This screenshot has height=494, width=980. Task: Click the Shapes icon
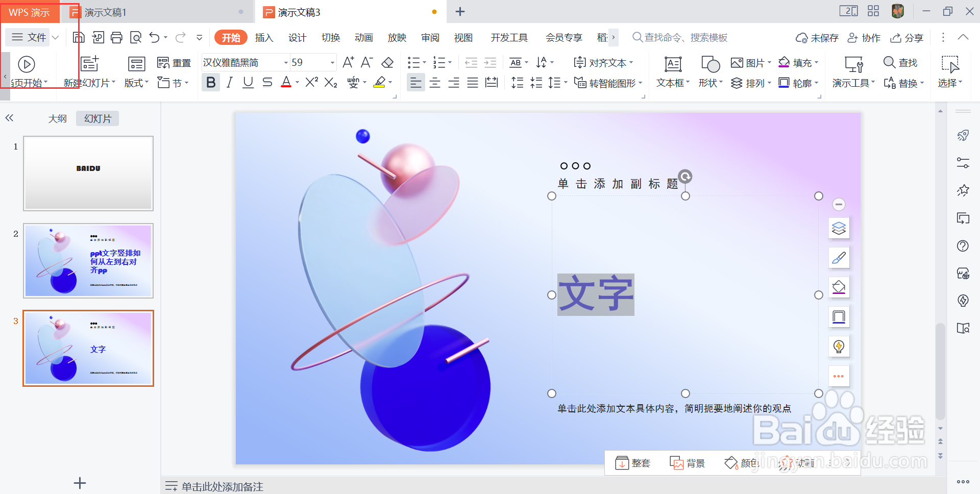(710, 64)
